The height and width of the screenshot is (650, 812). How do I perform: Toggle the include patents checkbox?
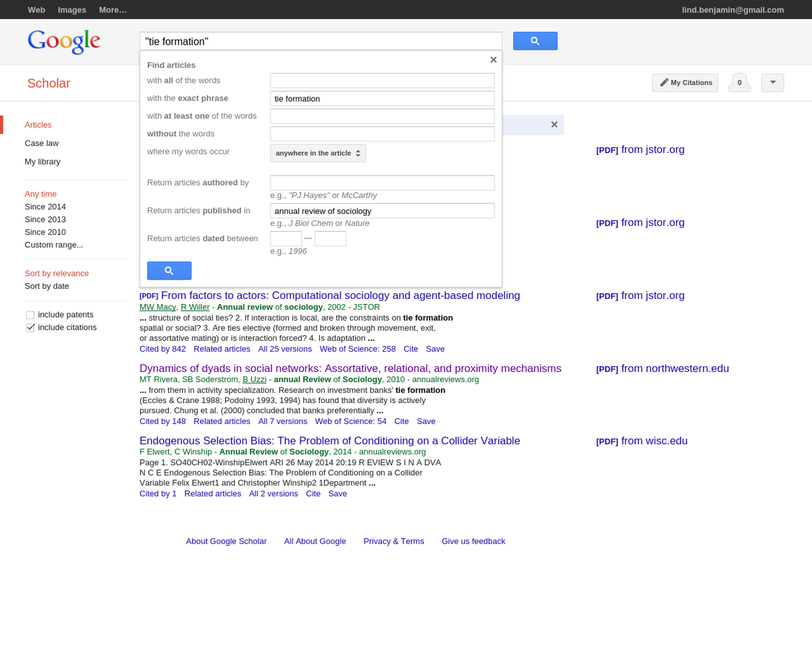(30, 315)
